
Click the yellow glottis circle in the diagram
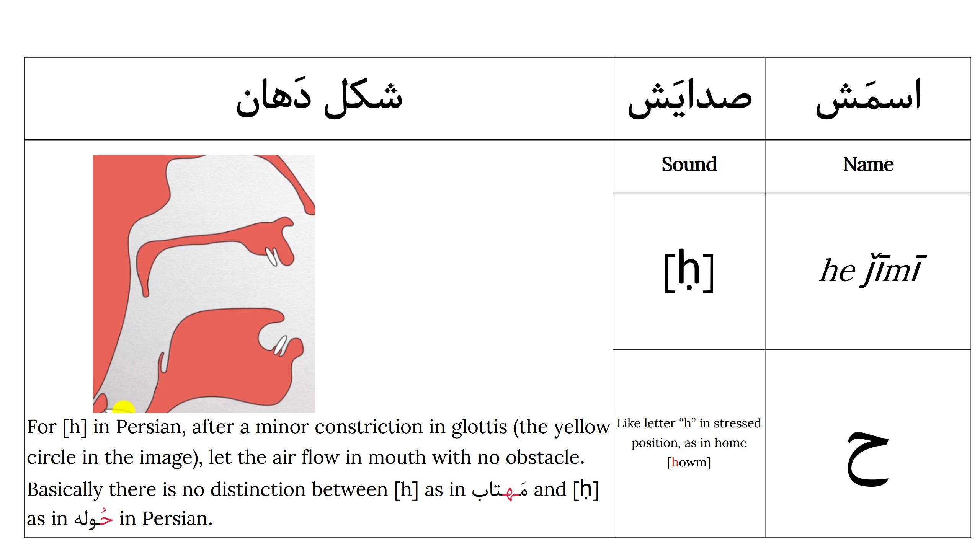(123, 407)
